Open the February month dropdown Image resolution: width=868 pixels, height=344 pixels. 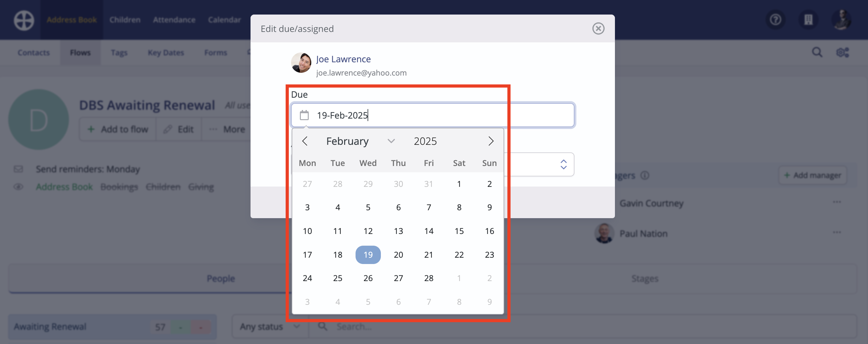click(x=360, y=141)
